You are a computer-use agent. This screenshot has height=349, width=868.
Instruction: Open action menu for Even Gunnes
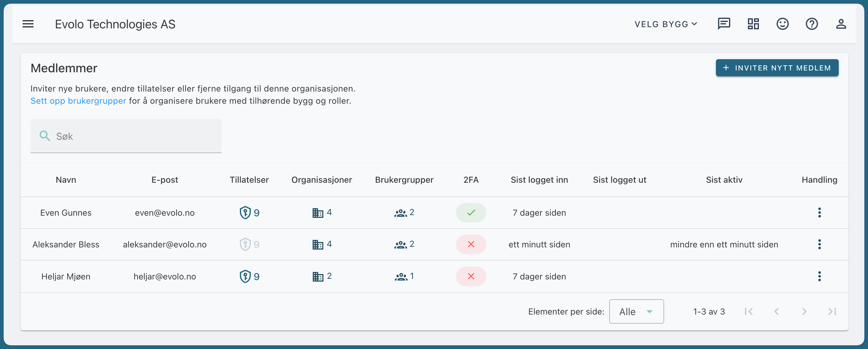(820, 213)
